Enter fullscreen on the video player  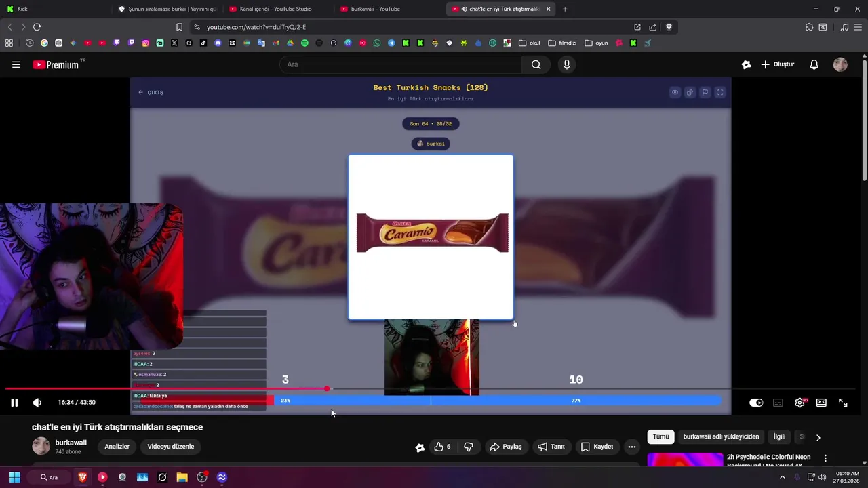tap(843, 403)
